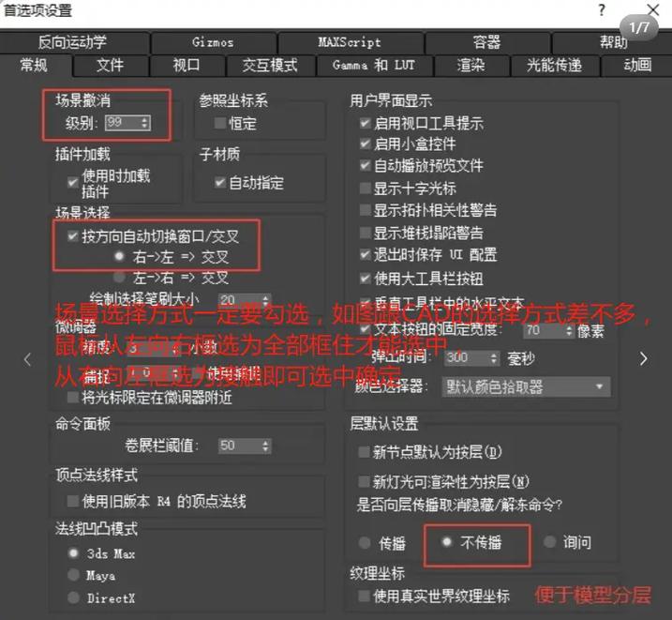The height and width of the screenshot is (620, 672).
Task: Adjust the 绘制选择笔刷大小 spinner
Action: point(266,299)
